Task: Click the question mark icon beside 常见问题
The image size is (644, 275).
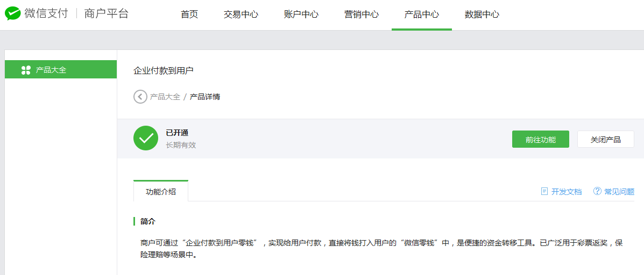Action: (597, 191)
